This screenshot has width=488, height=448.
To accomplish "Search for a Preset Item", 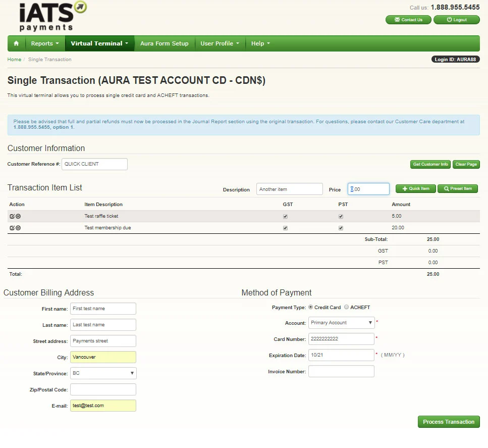I will pos(458,188).
